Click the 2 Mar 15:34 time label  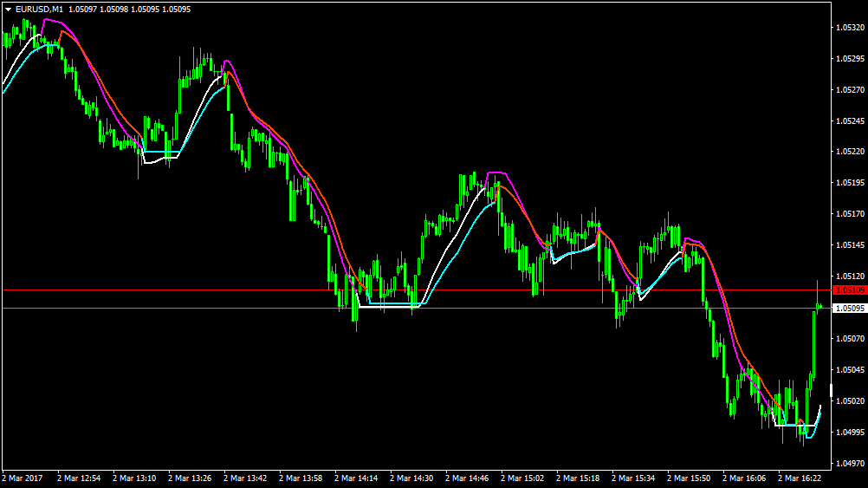633,478
